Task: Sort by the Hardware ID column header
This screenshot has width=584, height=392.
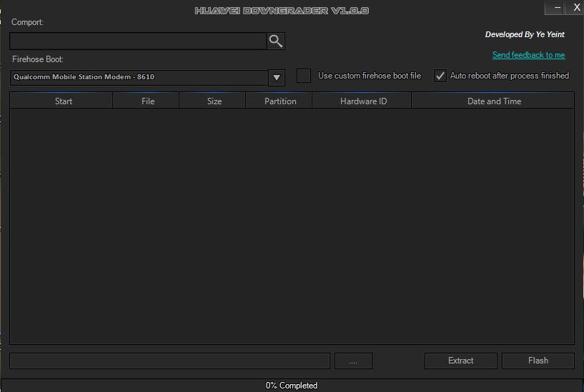Action: pos(362,101)
